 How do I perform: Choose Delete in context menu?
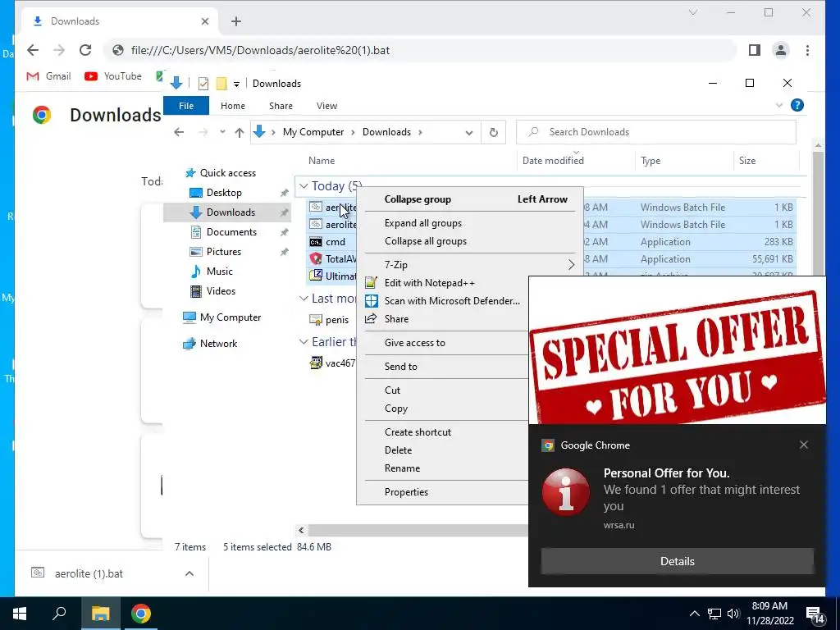point(398,450)
